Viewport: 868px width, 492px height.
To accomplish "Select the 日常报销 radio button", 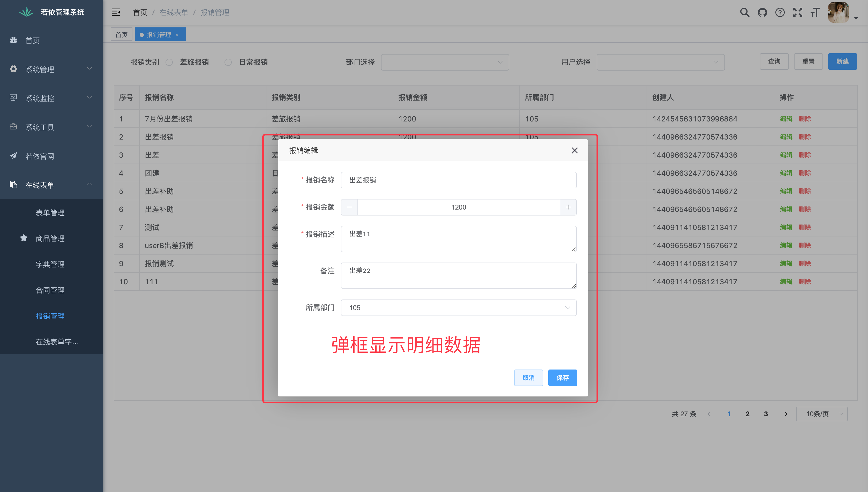I will (x=228, y=62).
